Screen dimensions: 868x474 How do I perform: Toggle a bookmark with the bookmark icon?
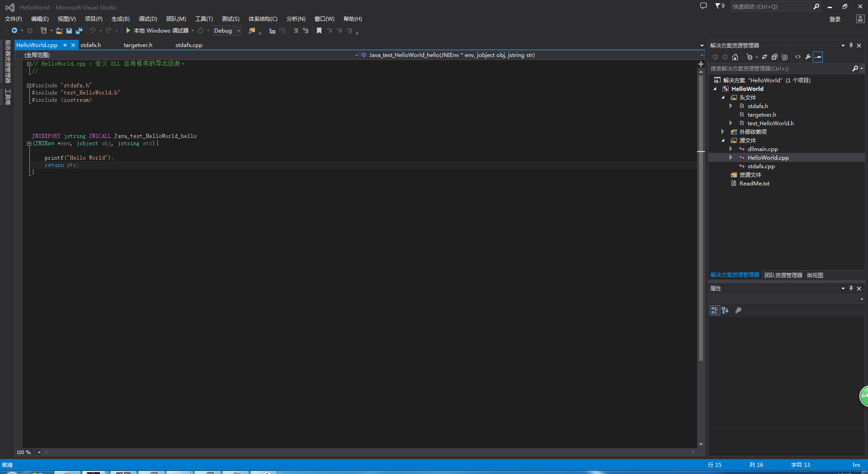point(319,31)
